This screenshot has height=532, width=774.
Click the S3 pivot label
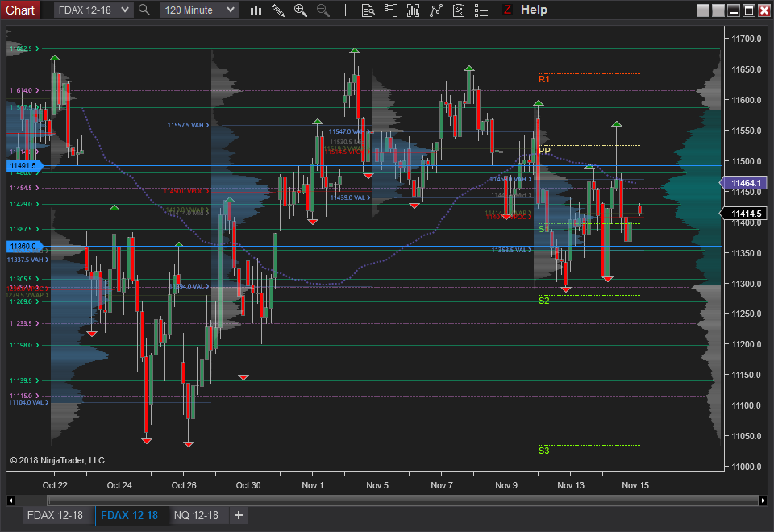click(x=544, y=451)
